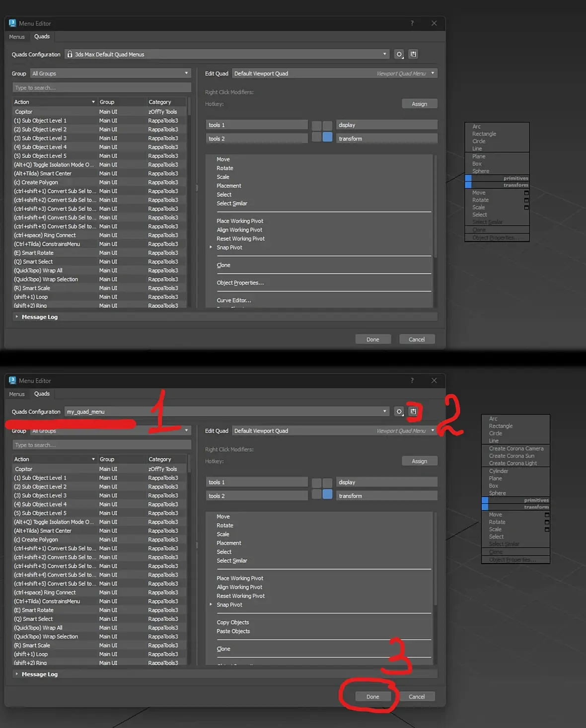Choose Cylinder in the Corona quad menu
The image size is (586, 728).
pyautogui.click(x=498, y=471)
